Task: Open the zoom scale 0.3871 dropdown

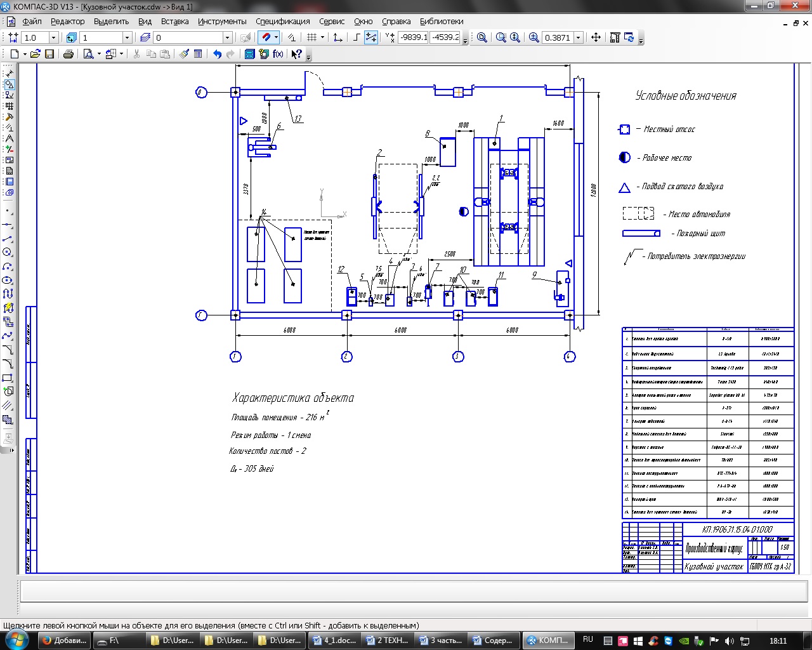Action: click(x=578, y=37)
